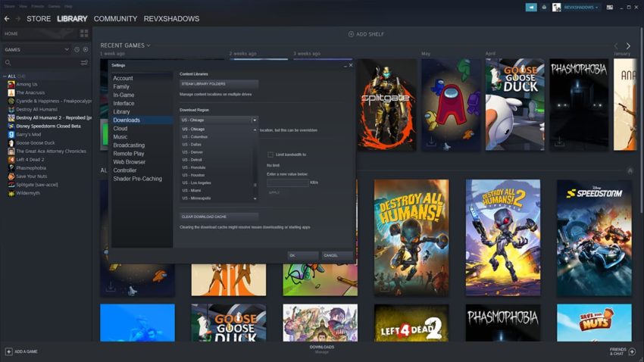Screen dimensions: 644x362
Task: Select The Great Ace Attorney Chronicles entry
Action: tap(52, 151)
